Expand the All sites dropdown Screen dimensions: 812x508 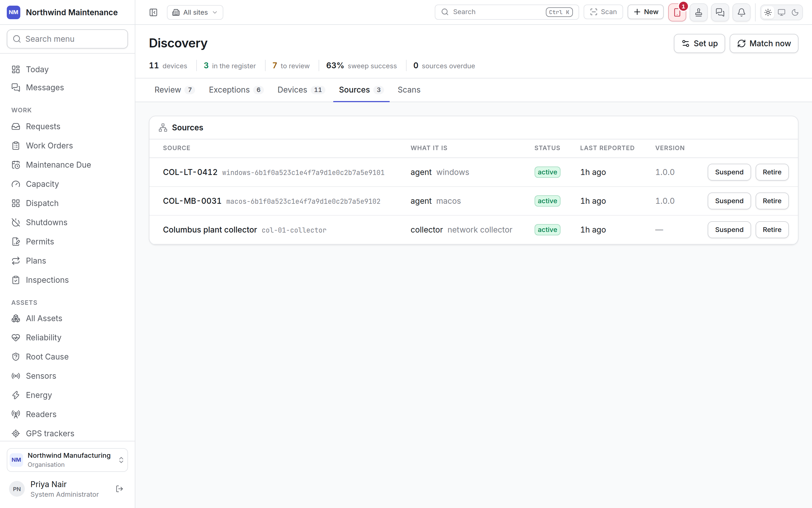195,12
